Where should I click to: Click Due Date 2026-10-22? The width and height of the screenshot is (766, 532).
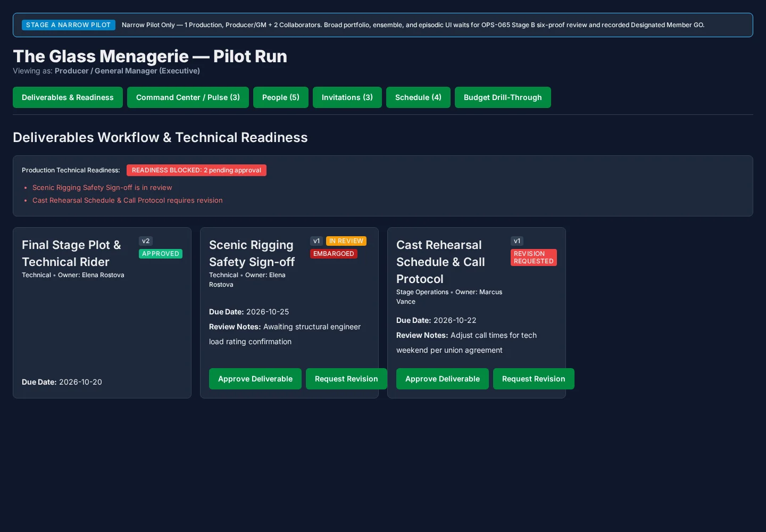tap(436, 320)
